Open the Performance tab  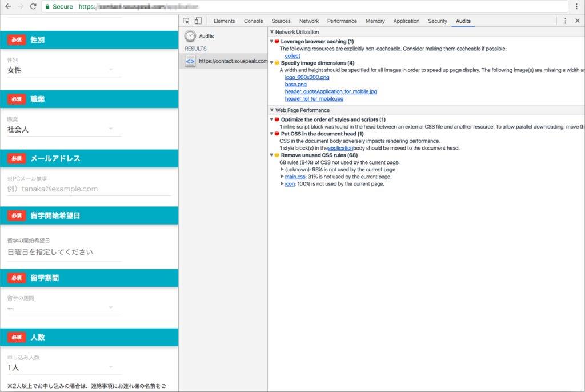(342, 21)
